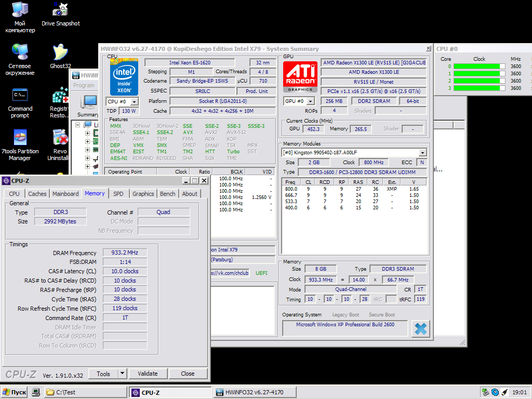Expand the third child tree node in HWiNFO
Screen dimensions: 532x399
tap(87, 150)
